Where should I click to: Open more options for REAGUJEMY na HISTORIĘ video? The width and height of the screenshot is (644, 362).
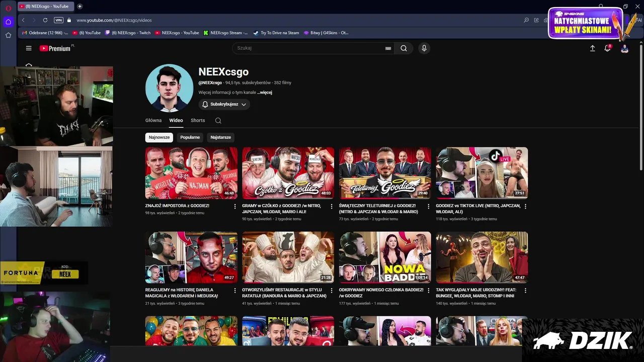(x=234, y=291)
